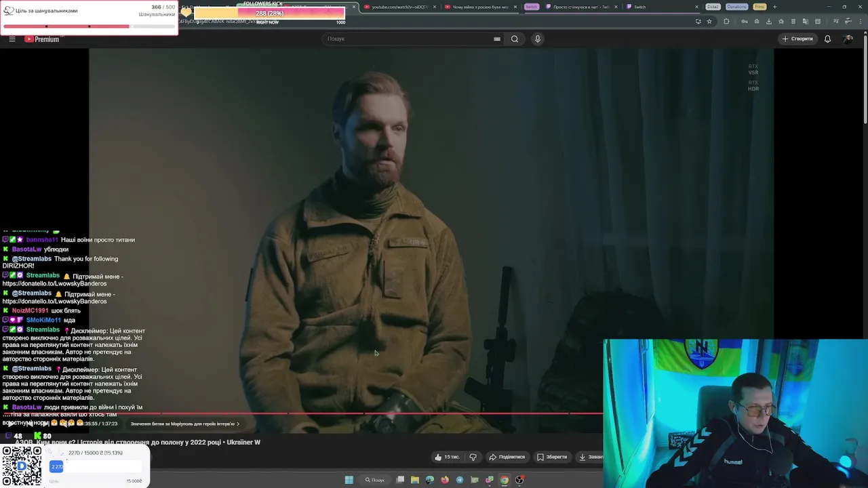Switch to 'Просто спілкуюся в чаті' Twitch tab
This screenshot has height=488, width=868.
coord(581,7)
